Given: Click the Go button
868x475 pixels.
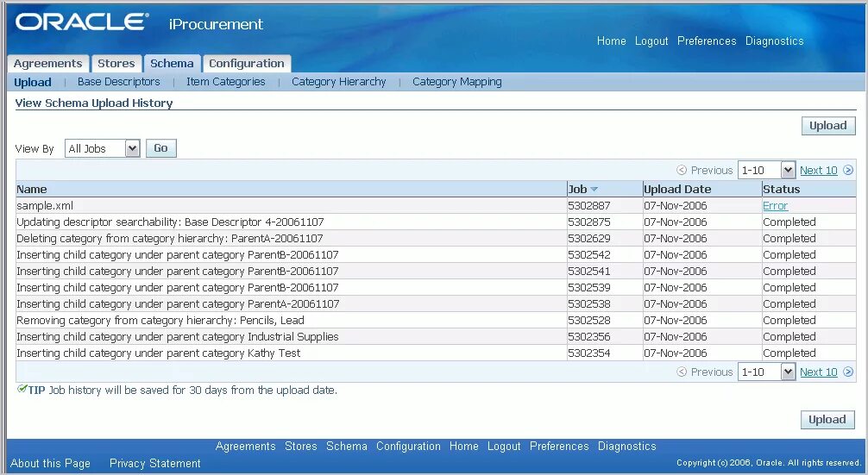Looking at the screenshot, I should point(161,148).
